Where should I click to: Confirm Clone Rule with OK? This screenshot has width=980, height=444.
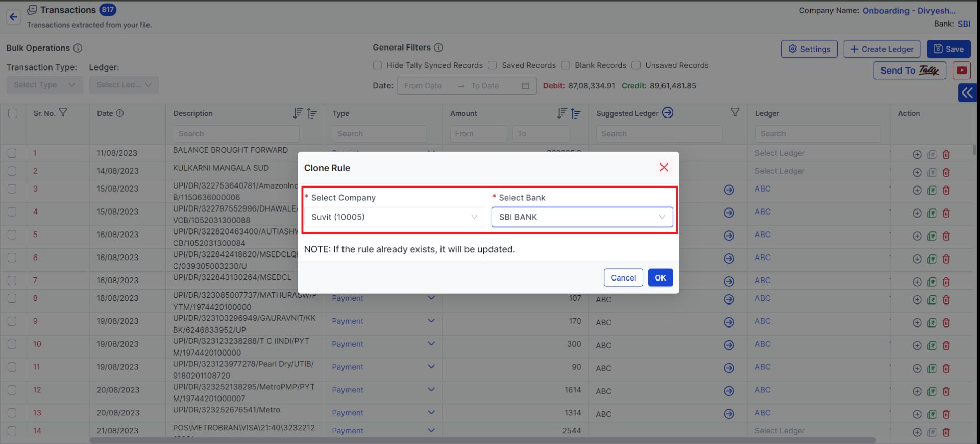[x=660, y=277]
